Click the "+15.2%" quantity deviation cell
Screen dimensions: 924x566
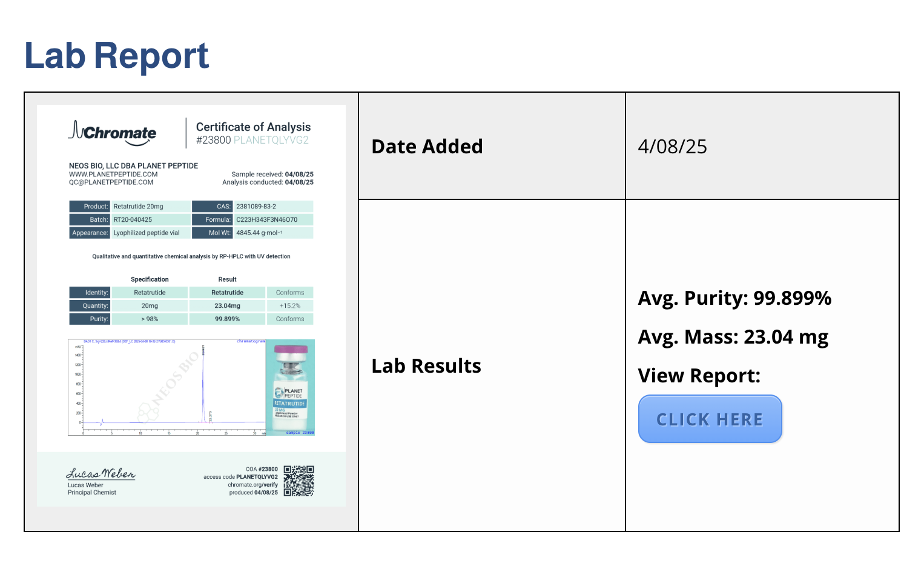point(290,305)
